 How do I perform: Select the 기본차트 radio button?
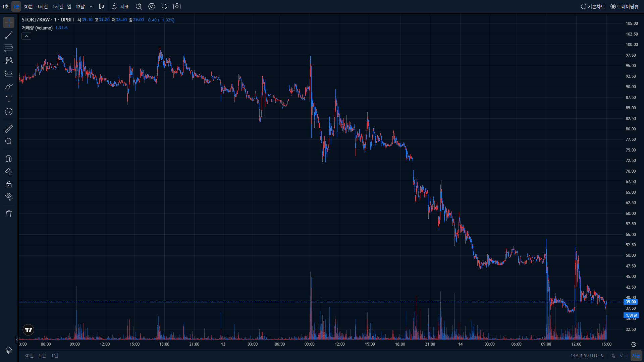[593, 6]
